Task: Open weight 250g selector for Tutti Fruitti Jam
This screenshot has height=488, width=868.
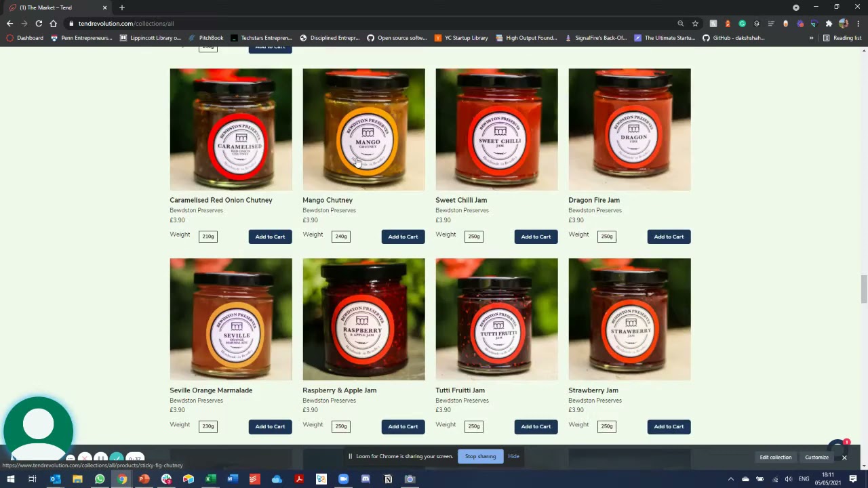Action: click(474, 426)
